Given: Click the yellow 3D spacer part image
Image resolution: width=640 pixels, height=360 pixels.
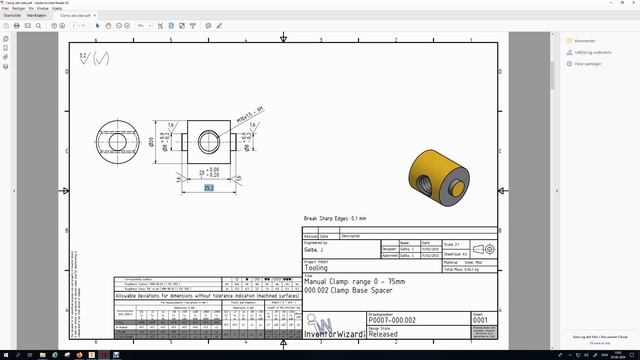Looking at the screenshot, I should click(x=439, y=178).
